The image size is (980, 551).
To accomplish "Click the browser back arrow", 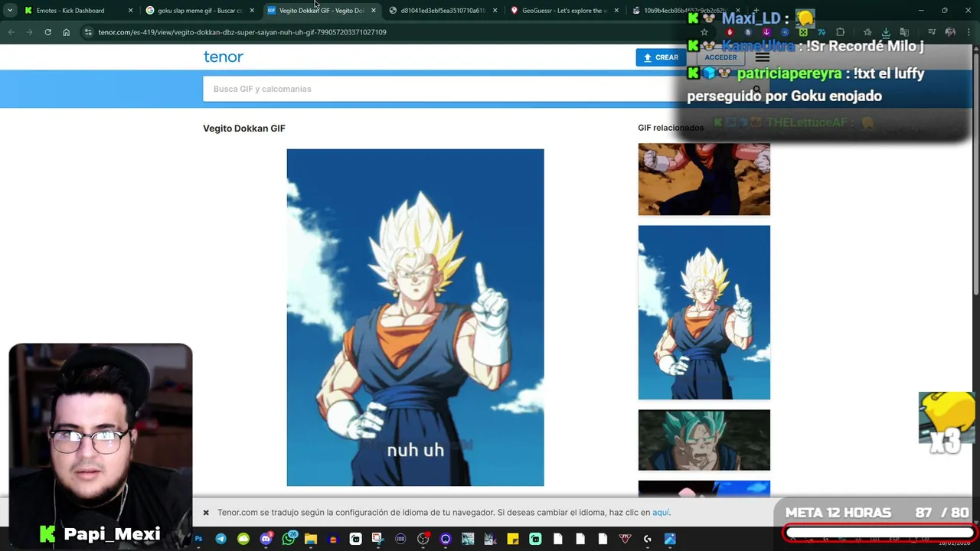I will pos(11,32).
